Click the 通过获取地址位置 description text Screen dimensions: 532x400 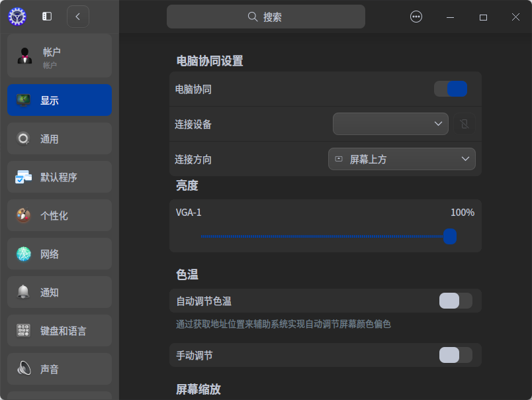click(x=283, y=324)
